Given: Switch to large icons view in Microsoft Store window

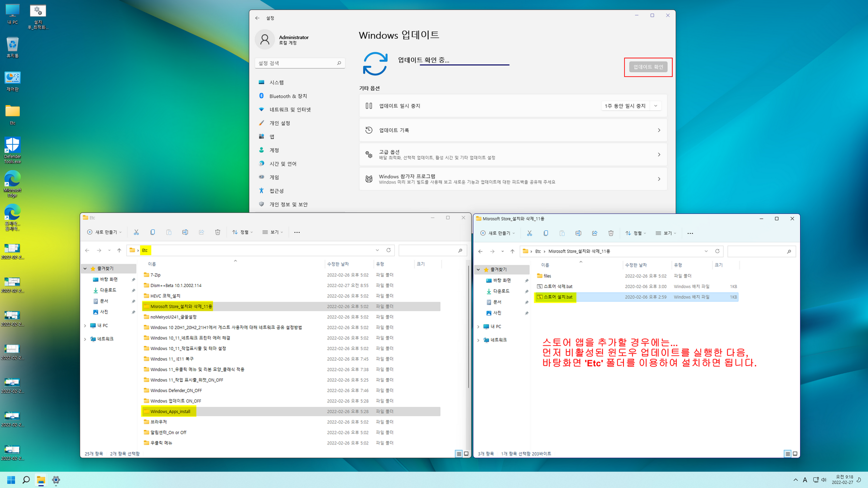Looking at the screenshot, I should [x=795, y=454].
